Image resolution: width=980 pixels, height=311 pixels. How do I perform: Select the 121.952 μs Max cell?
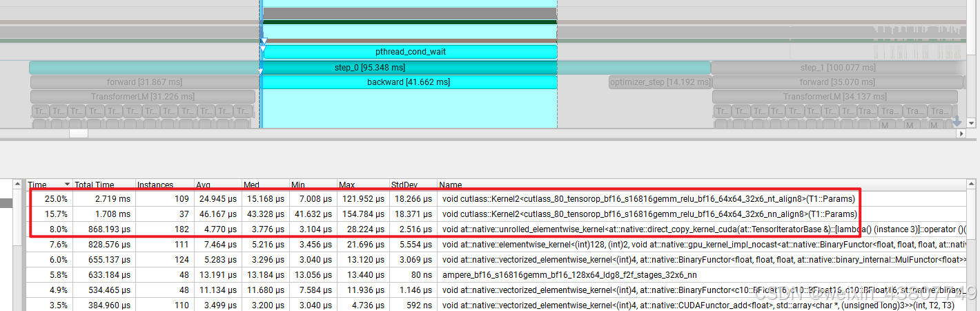[363, 199]
